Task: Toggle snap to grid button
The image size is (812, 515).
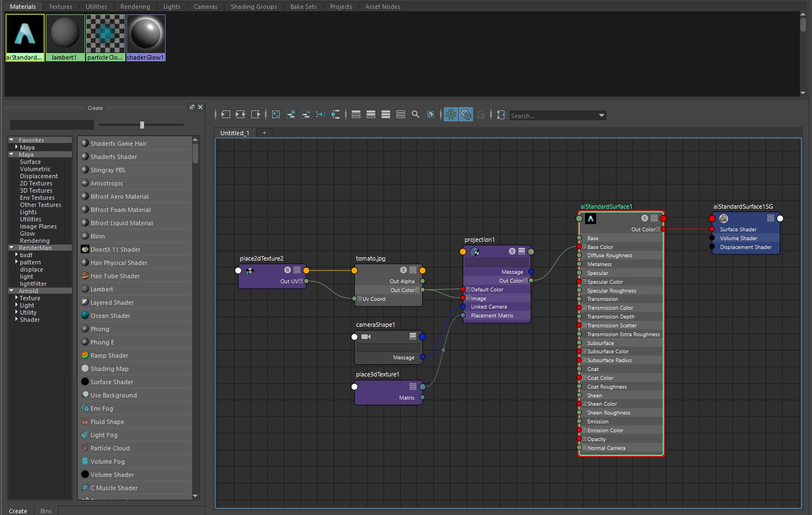Action: (x=466, y=114)
